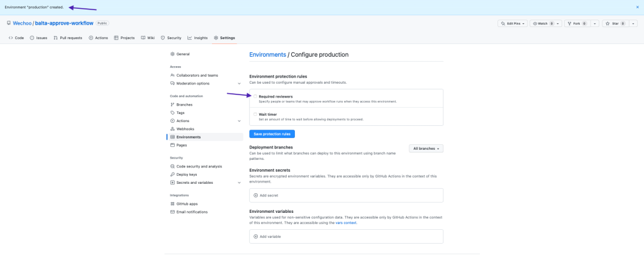Open the Actions tab
The width and height of the screenshot is (644, 255).
(98, 38)
